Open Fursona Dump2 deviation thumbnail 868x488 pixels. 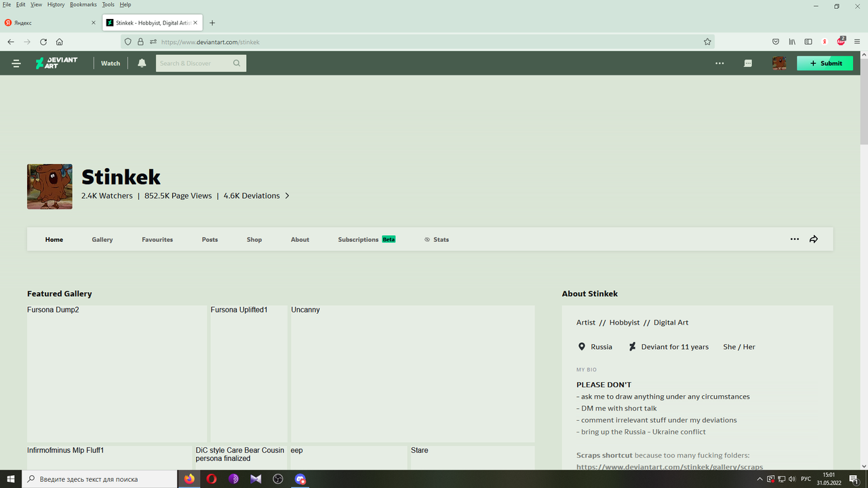point(117,373)
